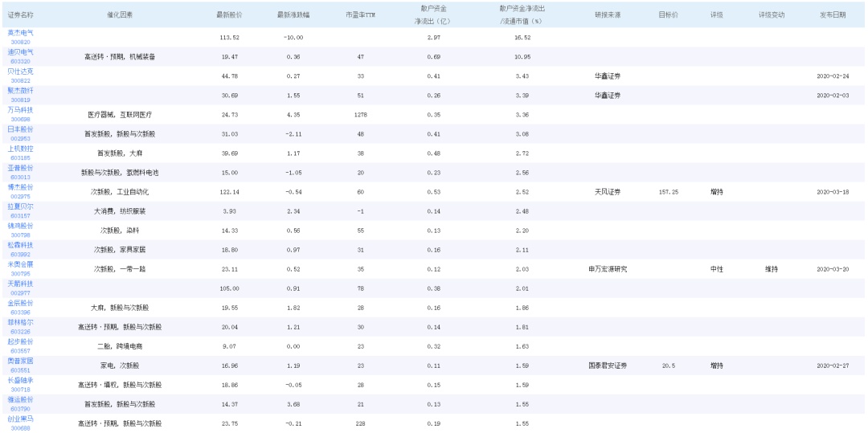Select the price cell 113.52
The width and height of the screenshot is (868, 433).
[x=229, y=38]
